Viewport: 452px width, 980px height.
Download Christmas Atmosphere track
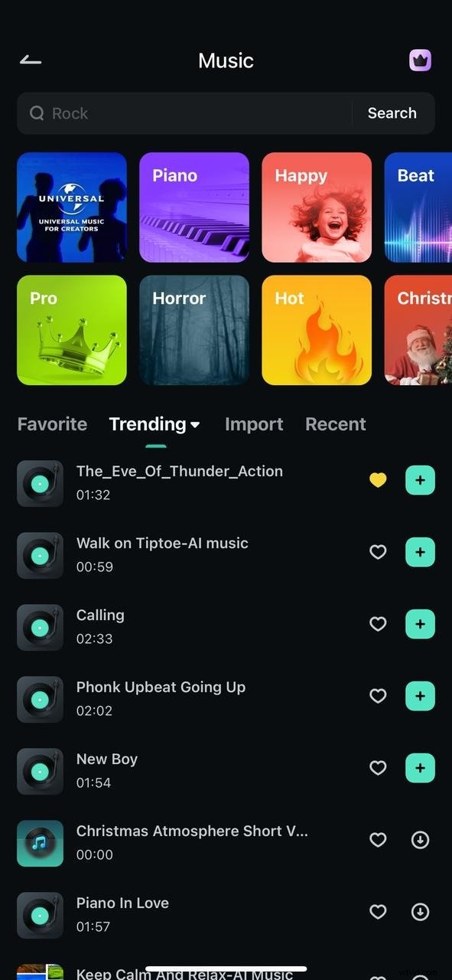click(x=420, y=840)
